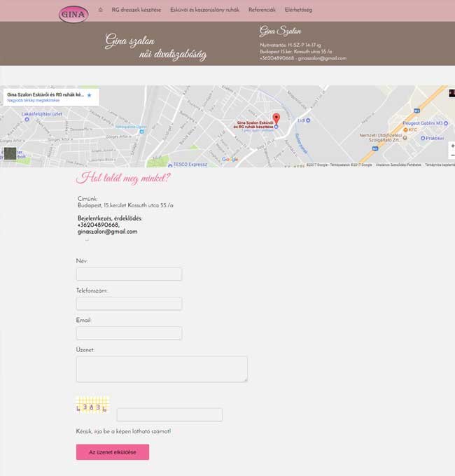Send message with Az üzenet elküldése

[113, 452]
